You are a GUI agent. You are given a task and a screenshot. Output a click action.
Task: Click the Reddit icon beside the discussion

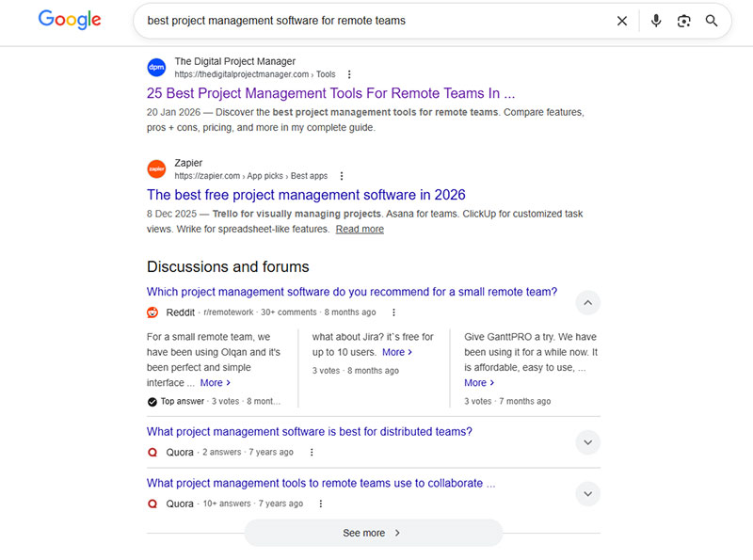152,312
